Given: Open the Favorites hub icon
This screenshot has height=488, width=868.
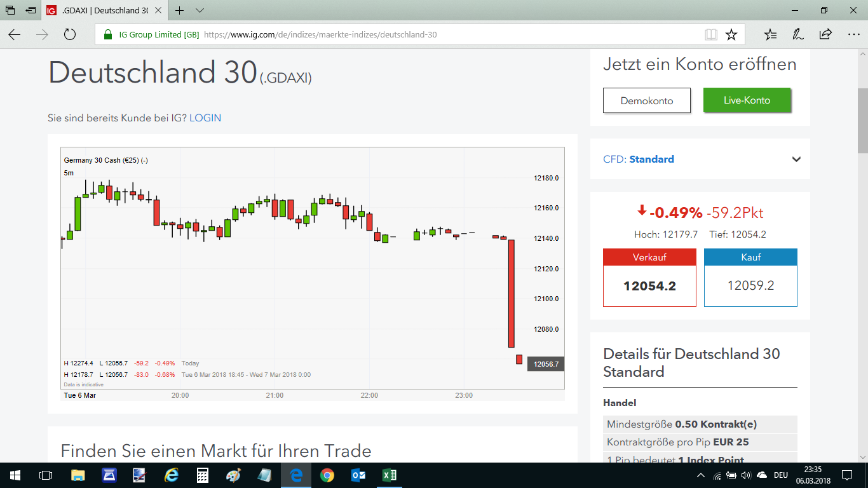Looking at the screenshot, I should click(770, 35).
